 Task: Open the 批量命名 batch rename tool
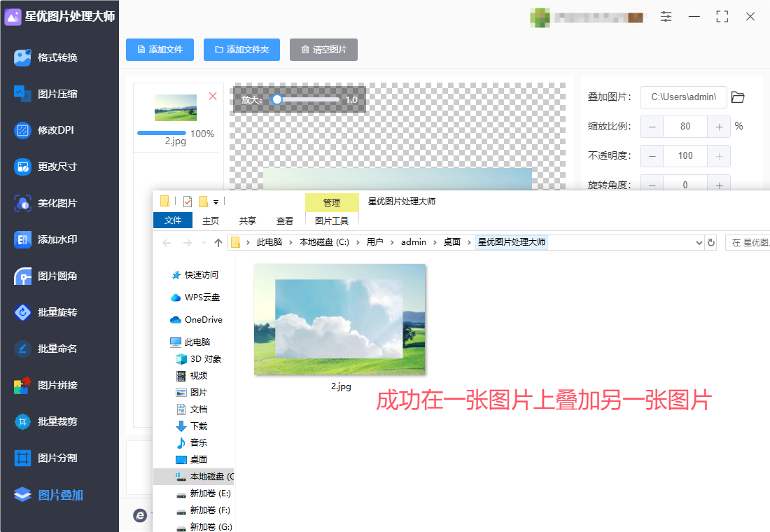pos(46,349)
